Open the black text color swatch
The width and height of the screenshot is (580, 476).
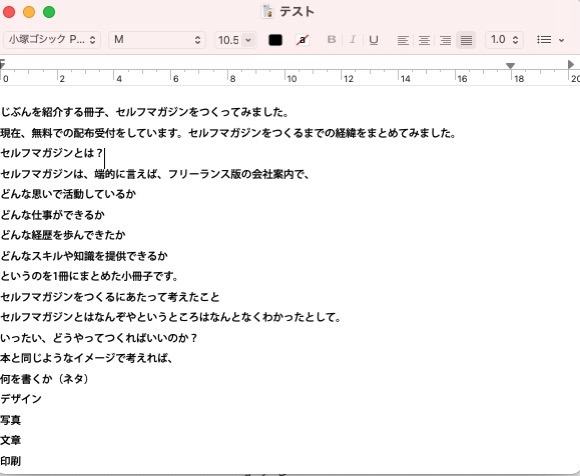(275, 40)
